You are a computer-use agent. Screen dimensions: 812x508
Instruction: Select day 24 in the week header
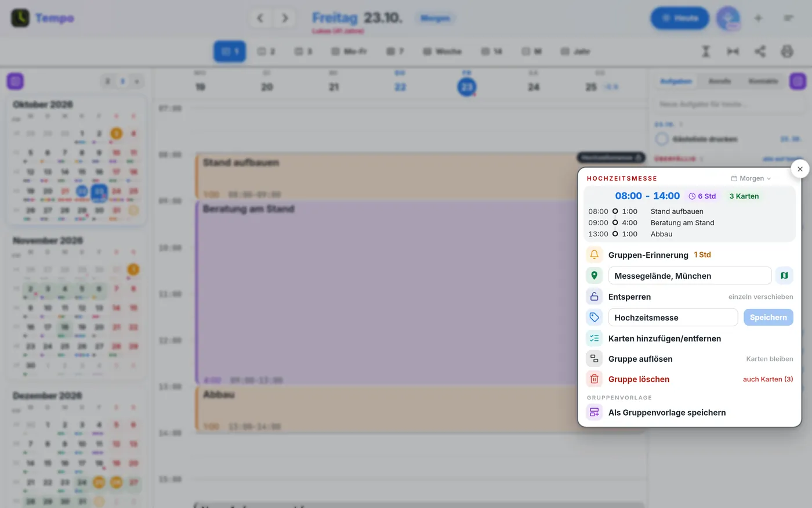(x=534, y=87)
